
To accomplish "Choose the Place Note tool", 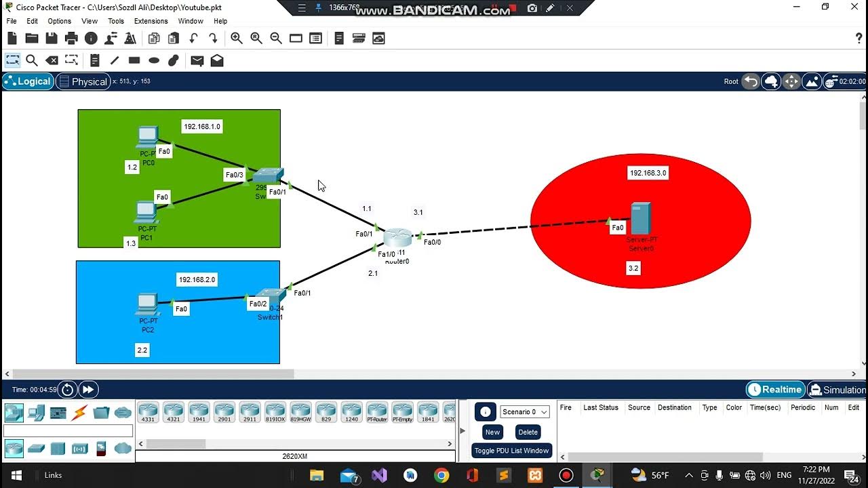I will tap(95, 60).
